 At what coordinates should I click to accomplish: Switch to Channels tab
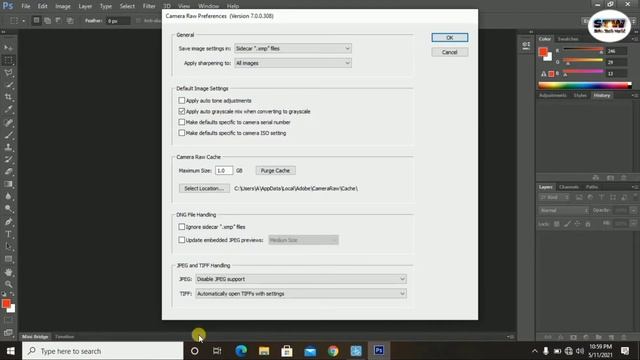coord(569,187)
